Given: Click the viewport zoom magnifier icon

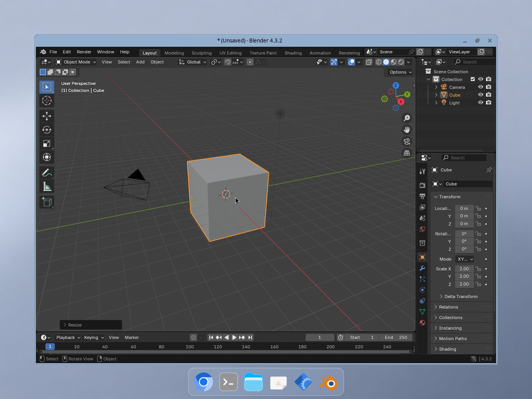Looking at the screenshot, I should pos(407,118).
